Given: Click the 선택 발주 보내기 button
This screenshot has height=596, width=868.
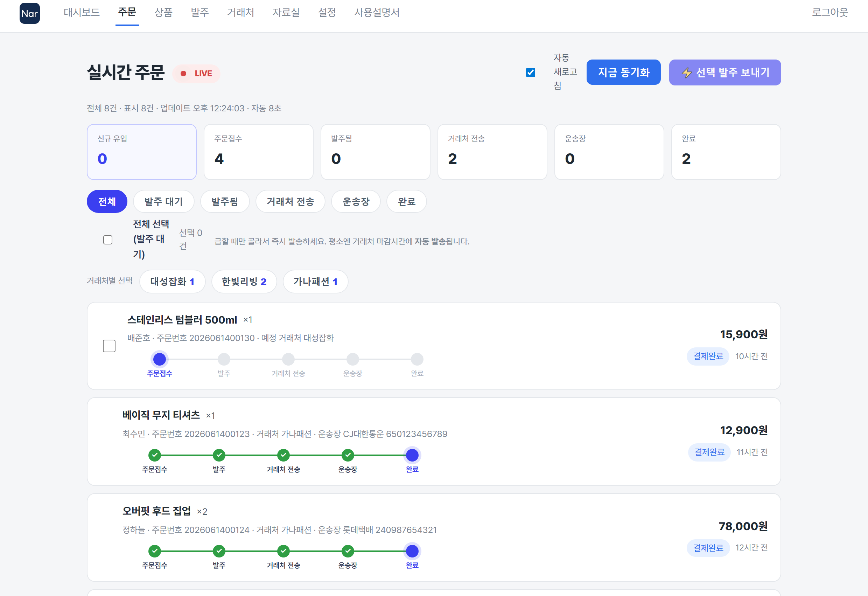Looking at the screenshot, I should pyautogui.click(x=725, y=72).
